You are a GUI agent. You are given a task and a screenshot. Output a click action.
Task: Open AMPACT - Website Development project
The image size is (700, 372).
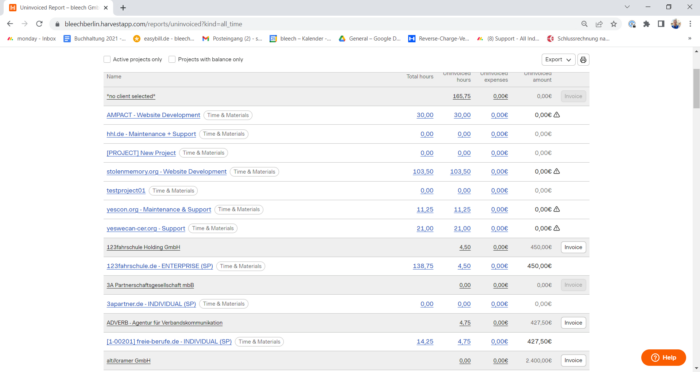(153, 115)
